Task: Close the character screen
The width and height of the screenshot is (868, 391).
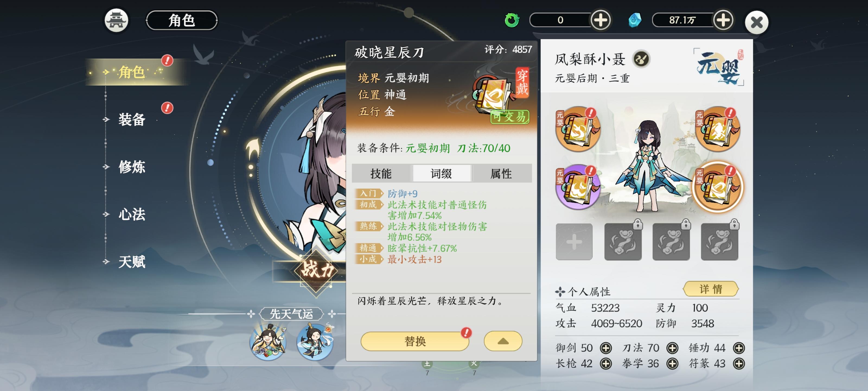Action: click(757, 23)
